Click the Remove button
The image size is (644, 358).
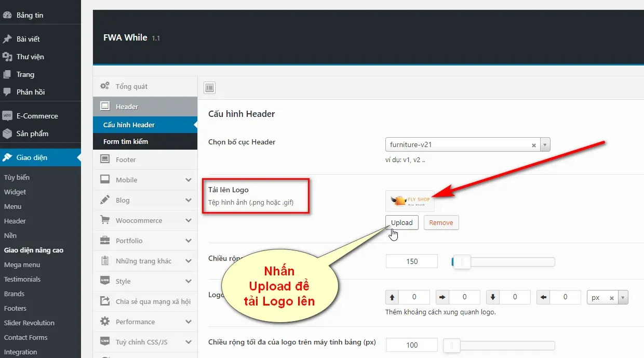440,222
